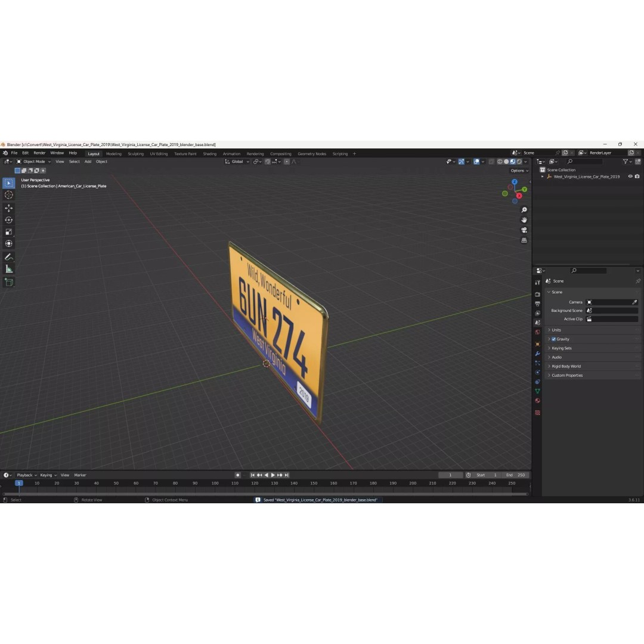Viewport: 644px width, 644px height.
Task: Open the Render properties tab
Action: pyautogui.click(x=537, y=295)
